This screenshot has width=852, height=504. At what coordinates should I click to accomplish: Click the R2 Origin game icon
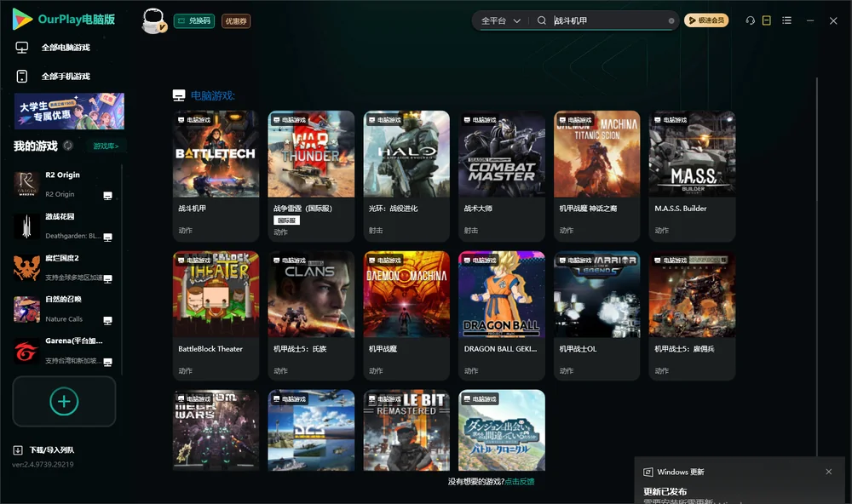tap(26, 184)
